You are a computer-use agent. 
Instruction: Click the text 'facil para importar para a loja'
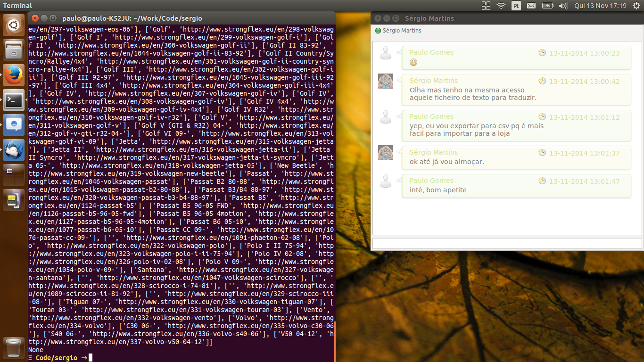(x=460, y=133)
